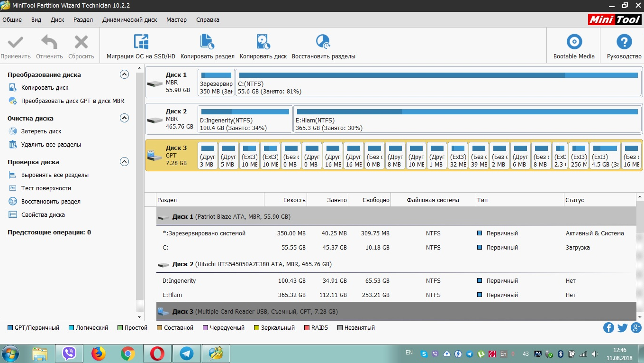
Task: Sort by Емкость column header
Action: click(x=285, y=200)
